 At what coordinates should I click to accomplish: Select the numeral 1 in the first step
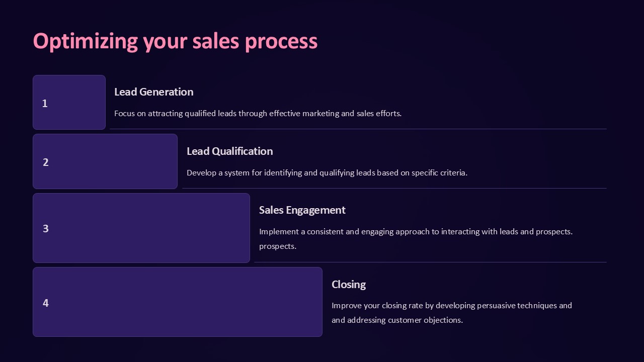pos(45,104)
